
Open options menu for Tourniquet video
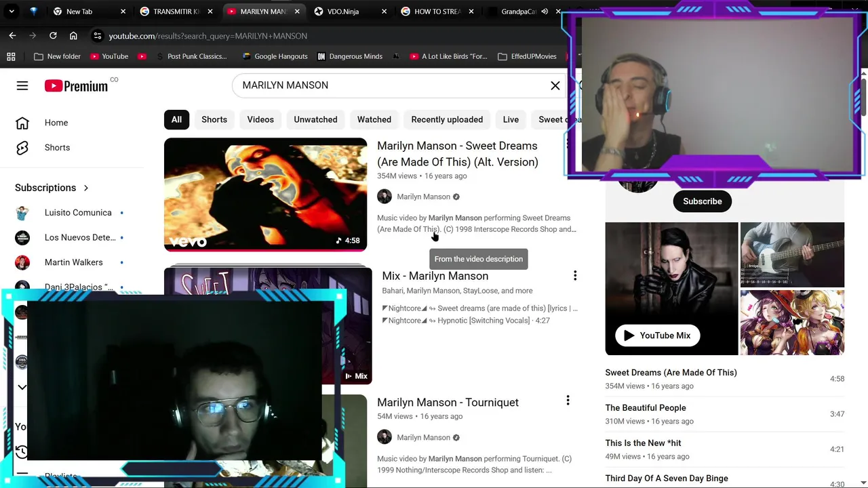tap(568, 401)
